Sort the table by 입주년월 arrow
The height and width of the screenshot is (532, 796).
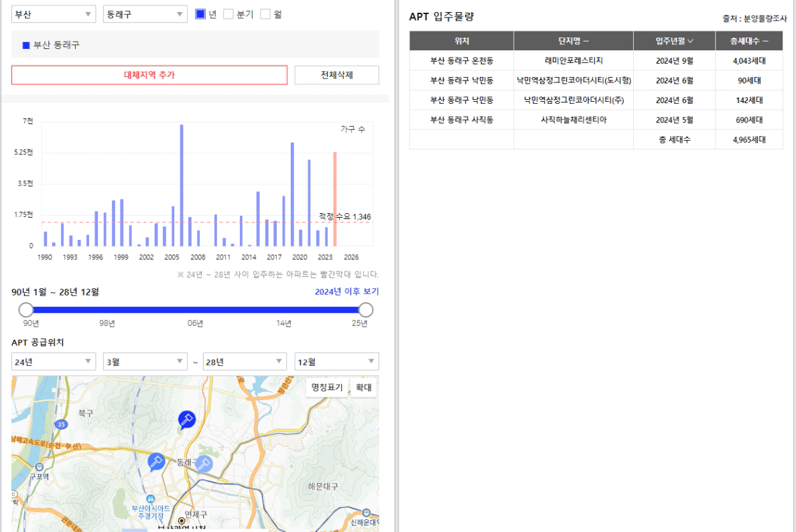pyautogui.click(x=690, y=41)
